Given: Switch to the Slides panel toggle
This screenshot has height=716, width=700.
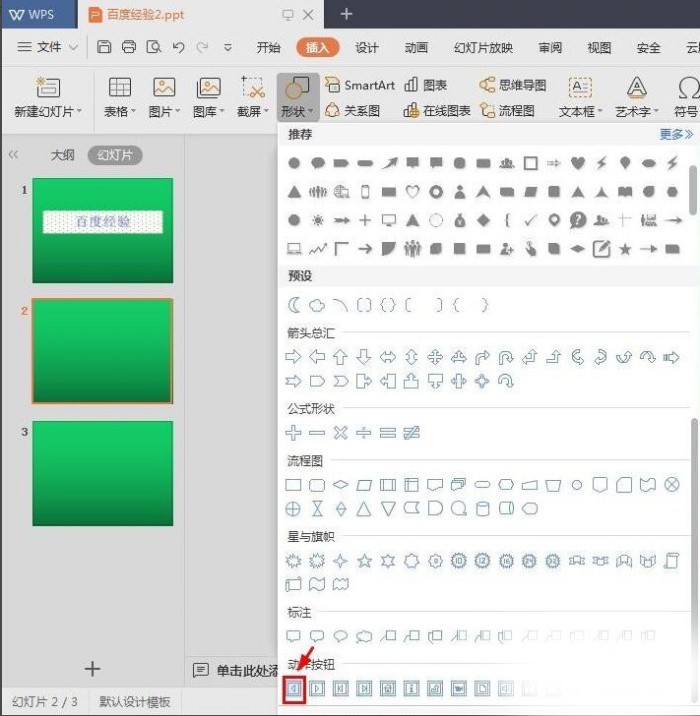Looking at the screenshot, I should coord(115,155).
